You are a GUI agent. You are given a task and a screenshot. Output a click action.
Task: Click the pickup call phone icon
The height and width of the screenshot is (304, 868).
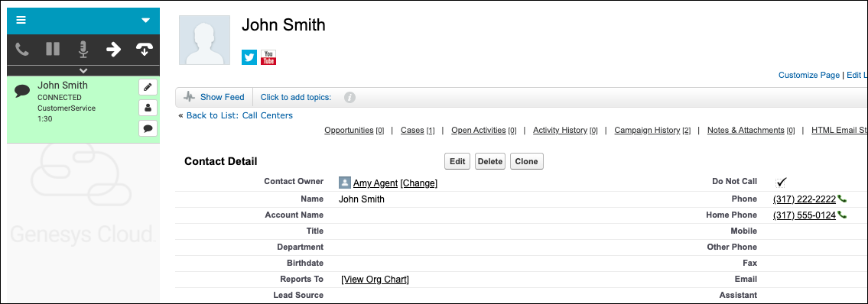coord(22,49)
